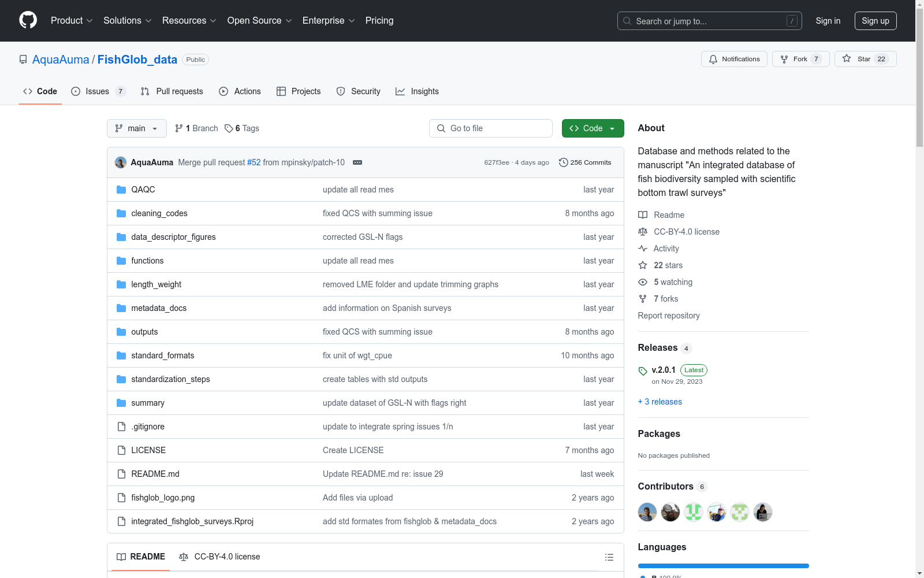Screen dimensions: 924x578
Task: Select the CC-BY-4.0 license tab
Action: pyautogui.click(x=219, y=557)
